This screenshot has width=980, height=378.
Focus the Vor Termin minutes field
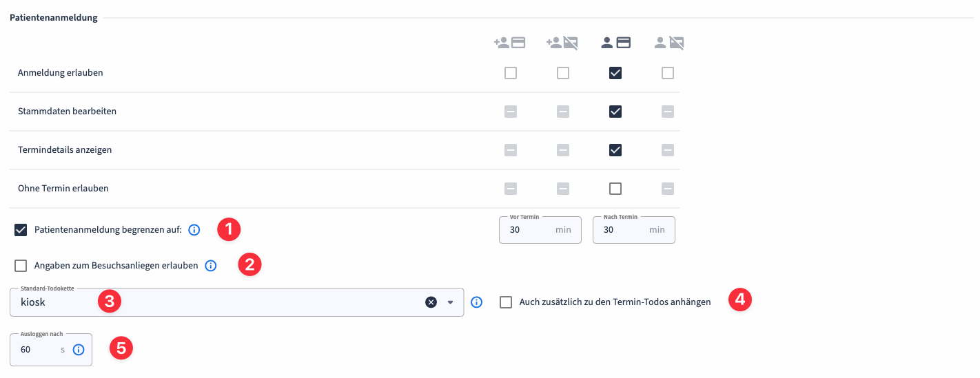coord(540,230)
